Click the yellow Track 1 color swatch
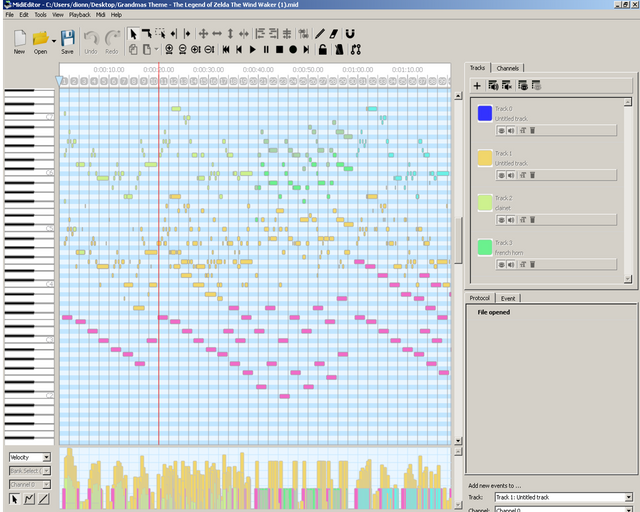This screenshot has height=512, width=640. point(485,158)
